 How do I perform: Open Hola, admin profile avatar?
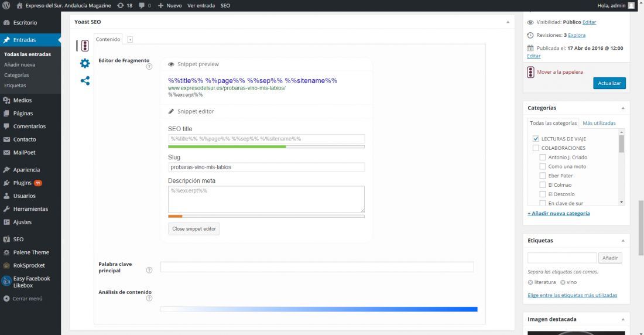[631, 5]
